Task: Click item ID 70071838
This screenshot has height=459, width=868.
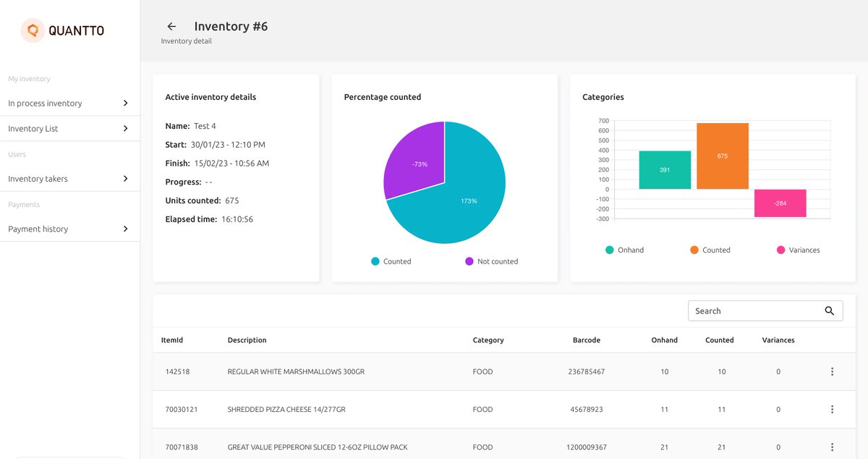Action: point(182,447)
